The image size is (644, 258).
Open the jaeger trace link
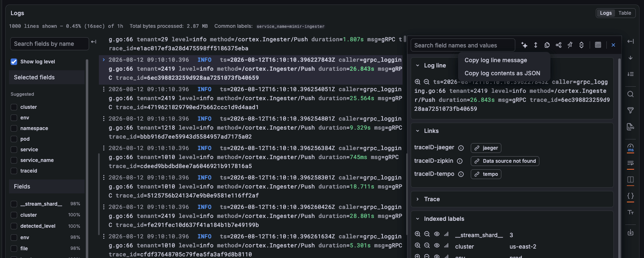click(486, 148)
